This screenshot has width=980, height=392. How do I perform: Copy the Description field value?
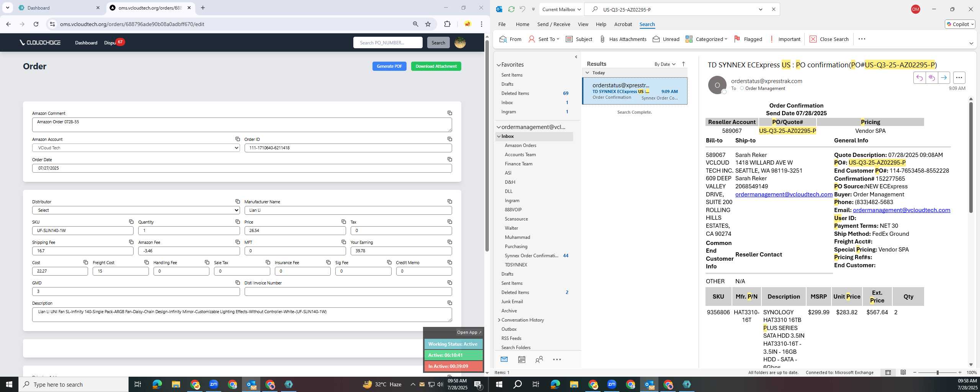click(450, 303)
